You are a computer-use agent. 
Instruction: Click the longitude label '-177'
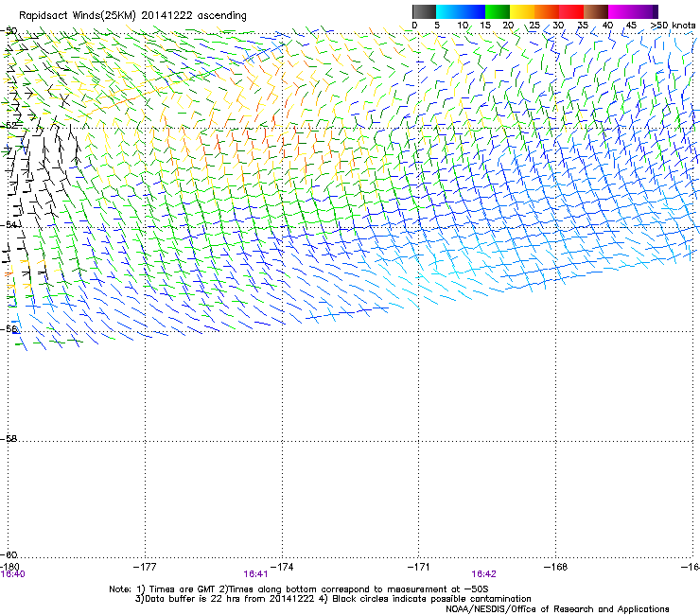coord(145,567)
